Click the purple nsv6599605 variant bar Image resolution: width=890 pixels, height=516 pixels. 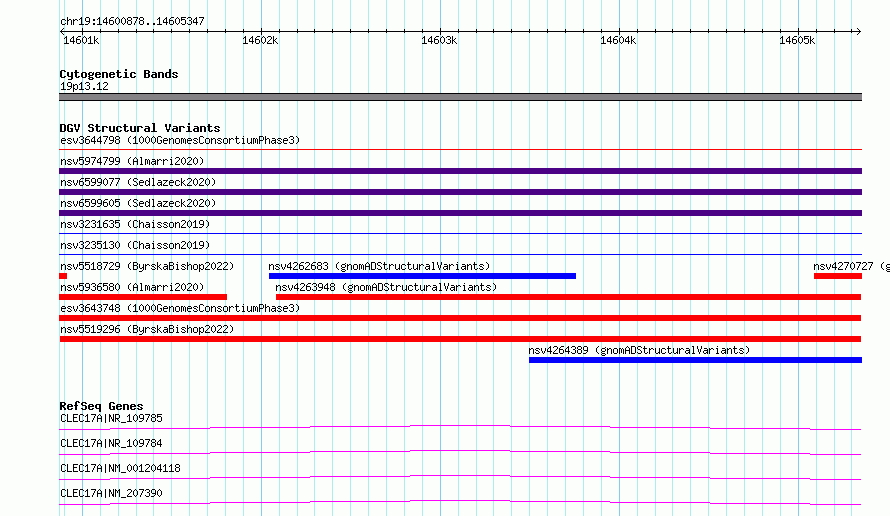pyautogui.click(x=460, y=213)
